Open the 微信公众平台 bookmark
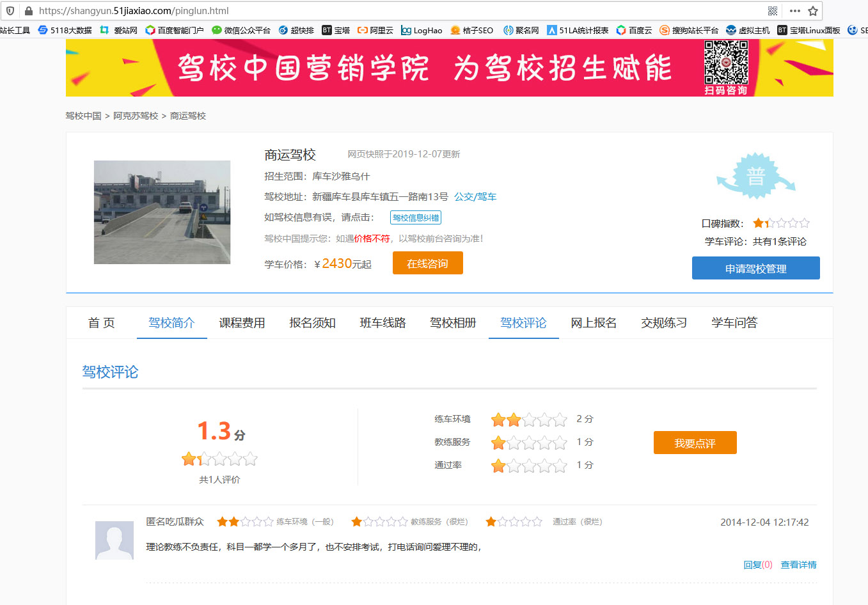 pos(241,30)
